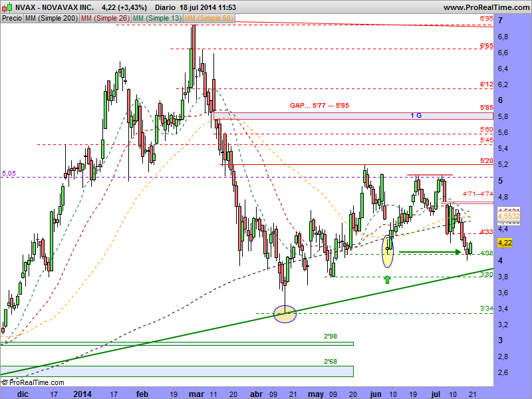Click the yellow 4,22 current price tag
Viewport: 532px width, 399px height.
505,243
